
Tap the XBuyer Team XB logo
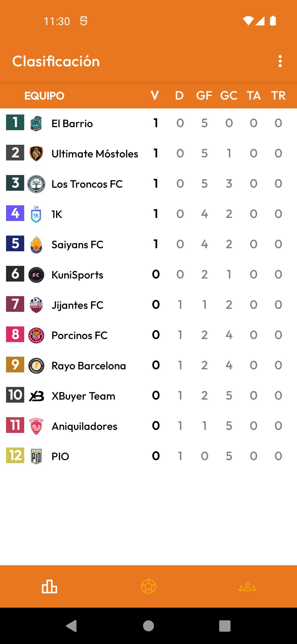[36, 396]
